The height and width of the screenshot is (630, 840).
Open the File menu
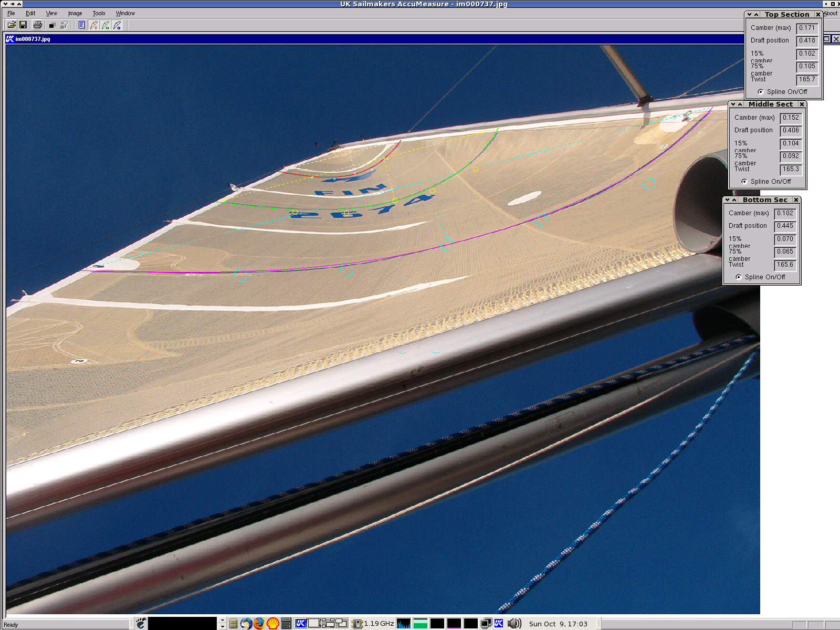point(11,14)
